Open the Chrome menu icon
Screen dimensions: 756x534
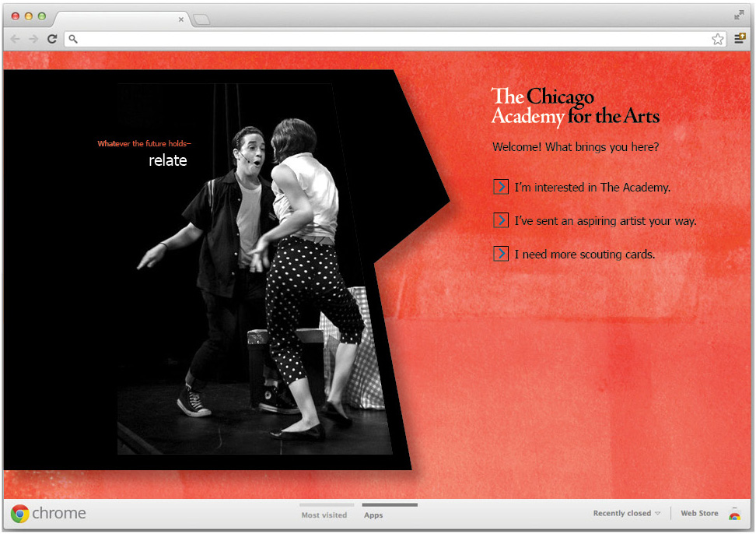739,39
